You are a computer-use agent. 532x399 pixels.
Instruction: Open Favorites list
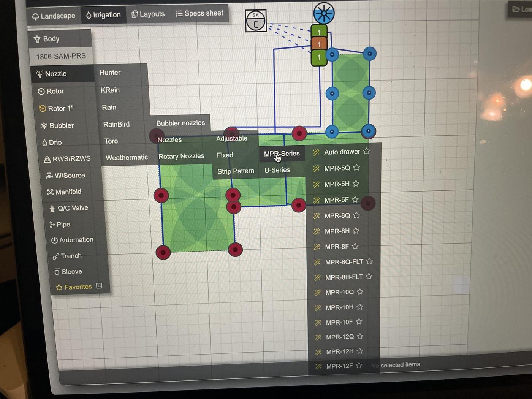coord(74,287)
